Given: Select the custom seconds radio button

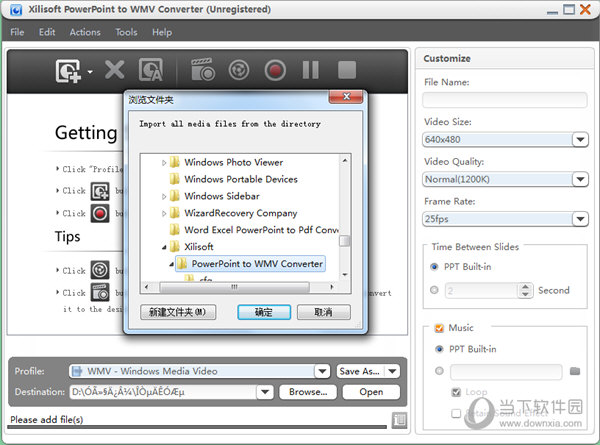Looking at the screenshot, I should [x=434, y=290].
